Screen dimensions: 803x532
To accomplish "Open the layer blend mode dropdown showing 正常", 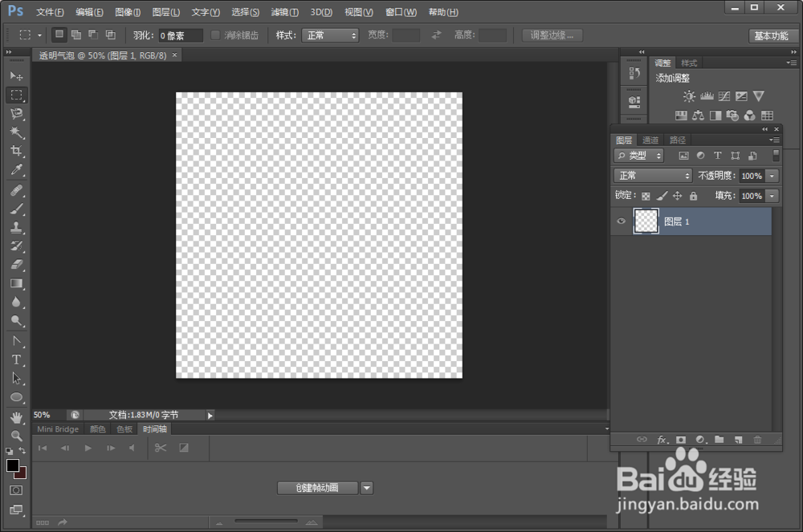I will pyautogui.click(x=653, y=175).
